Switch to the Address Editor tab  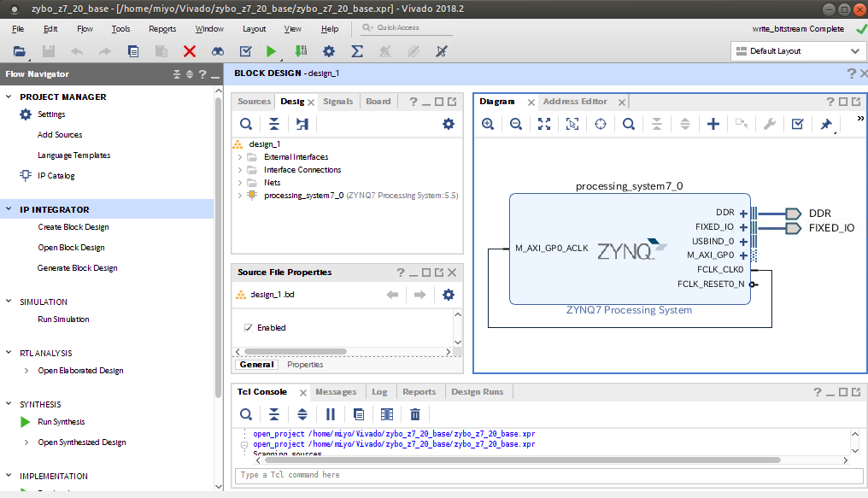click(575, 102)
